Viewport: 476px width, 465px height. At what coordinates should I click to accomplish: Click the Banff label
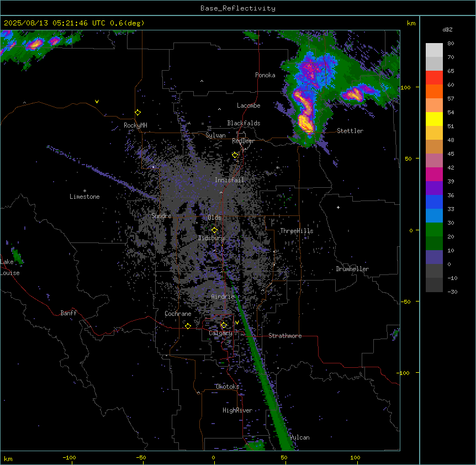[x=68, y=313]
